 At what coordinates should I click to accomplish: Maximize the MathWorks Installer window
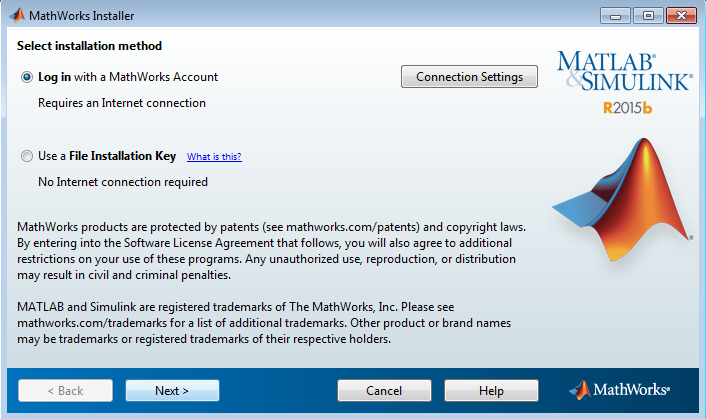(648, 16)
